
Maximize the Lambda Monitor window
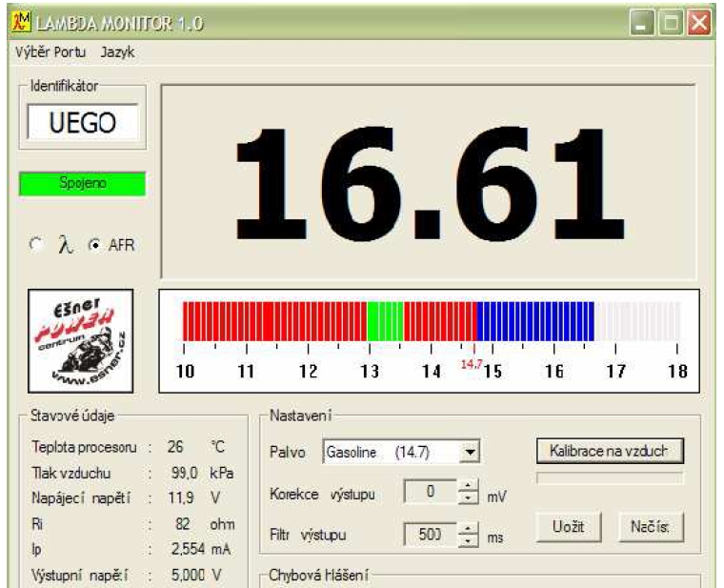point(671,22)
